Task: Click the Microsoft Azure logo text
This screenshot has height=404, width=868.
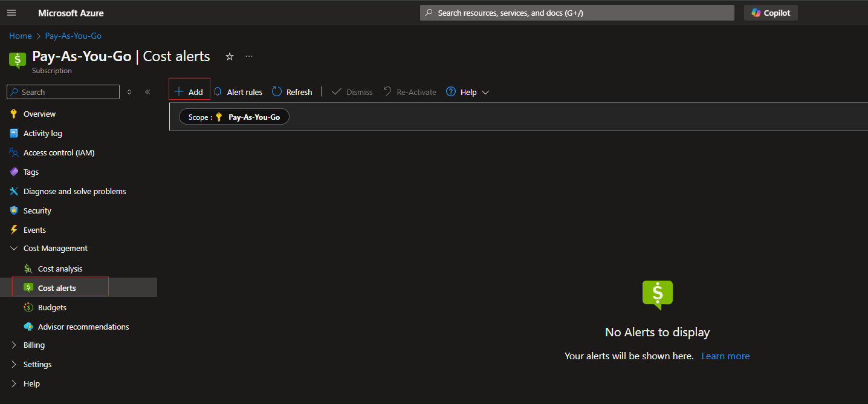Action: 71,13
